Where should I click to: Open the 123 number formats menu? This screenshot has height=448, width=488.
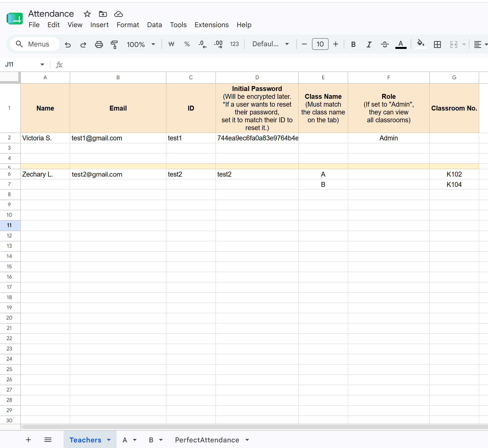tap(234, 44)
